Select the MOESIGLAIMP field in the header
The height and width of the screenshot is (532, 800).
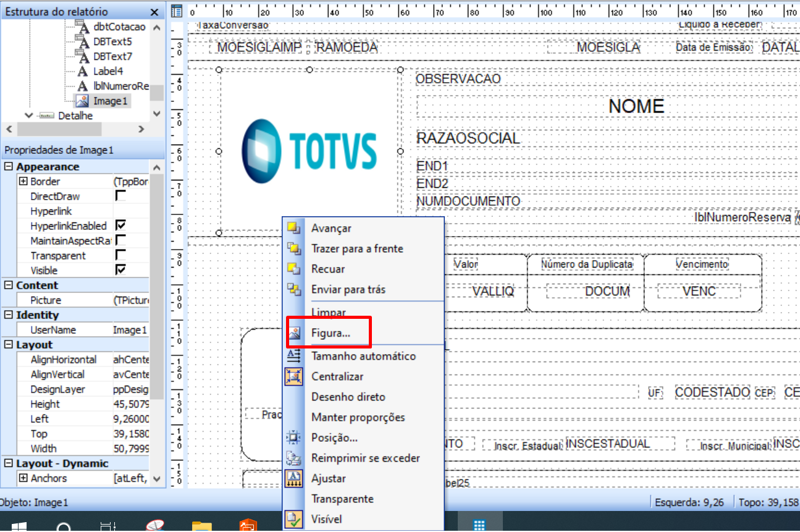tap(259, 48)
